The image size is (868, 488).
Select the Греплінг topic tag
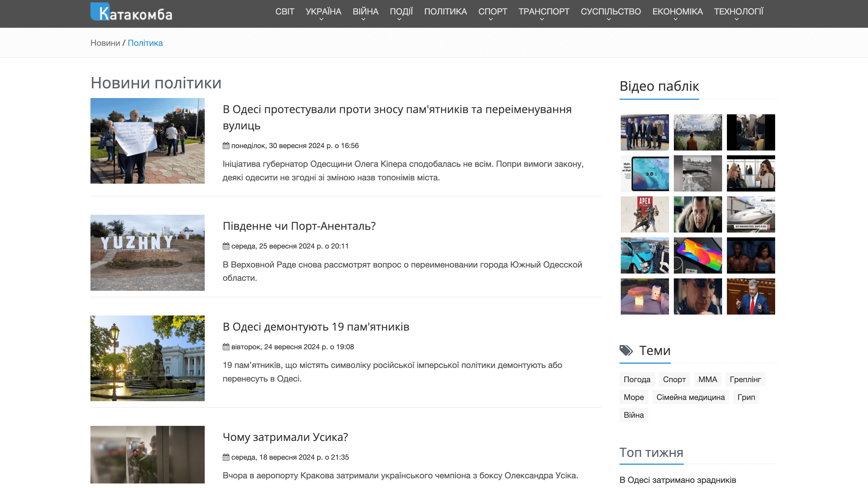pyautogui.click(x=745, y=379)
